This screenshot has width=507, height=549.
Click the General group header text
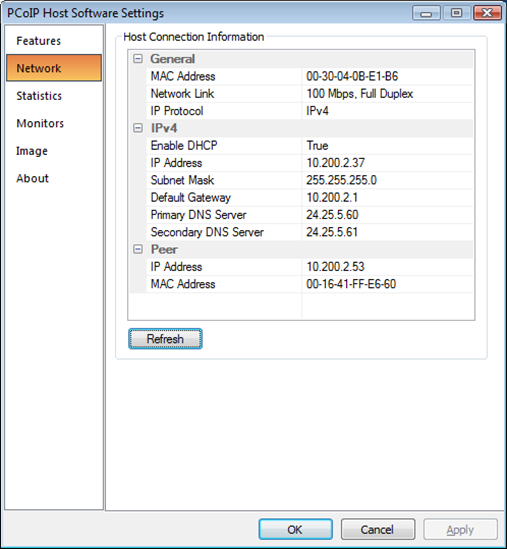pyautogui.click(x=172, y=59)
